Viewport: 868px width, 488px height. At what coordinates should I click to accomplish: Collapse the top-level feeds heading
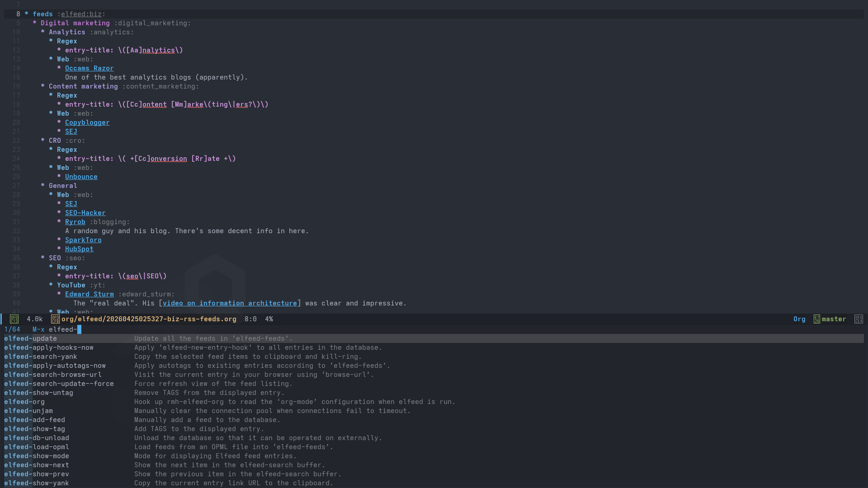pos(42,14)
